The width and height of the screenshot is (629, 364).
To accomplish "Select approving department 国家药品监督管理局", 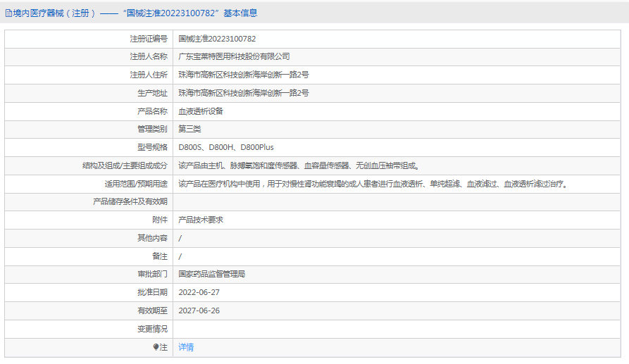I will click(x=212, y=274).
